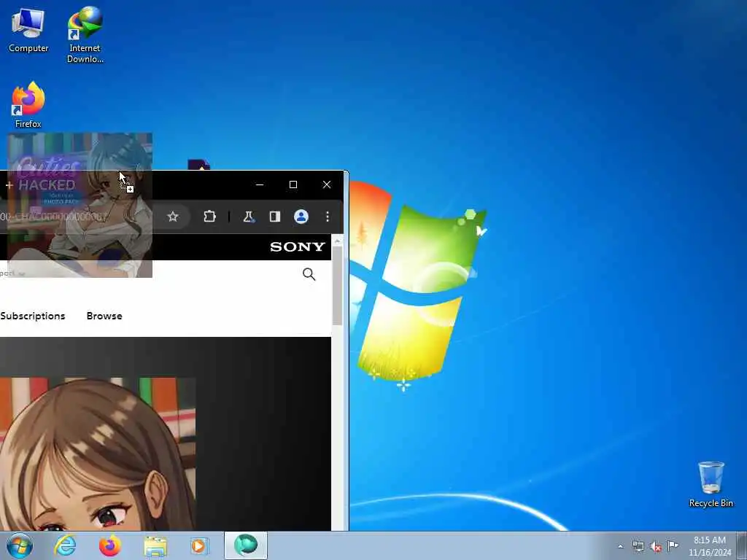Image resolution: width=747 pixels, height=560 pixels.
Task: Open the Subscriptions tab
Action: coord(32,316)
